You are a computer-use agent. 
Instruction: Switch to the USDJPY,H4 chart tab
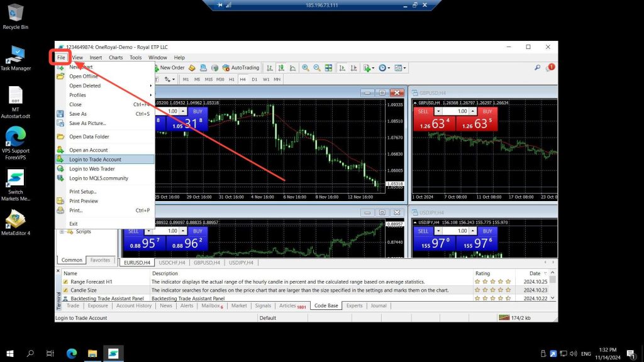(241, 263)
